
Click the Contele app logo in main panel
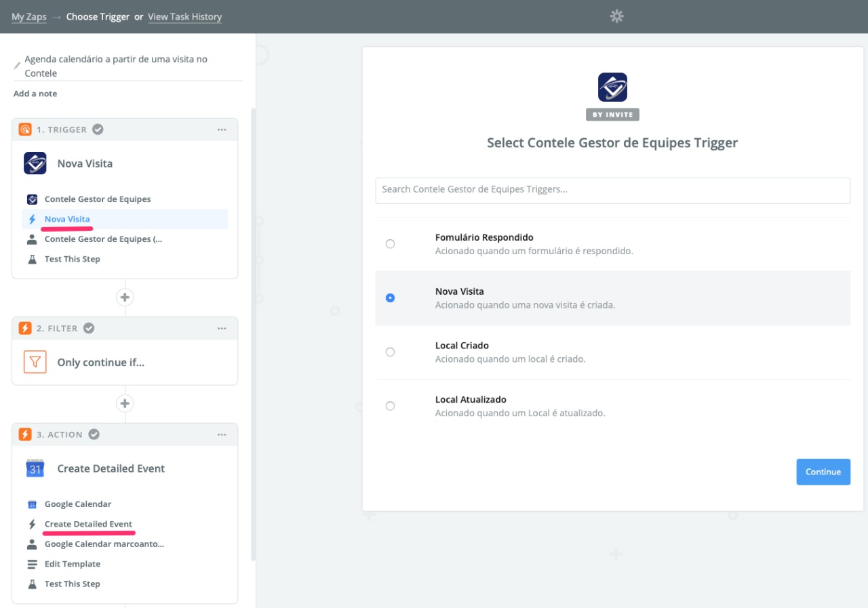(612, 87)
